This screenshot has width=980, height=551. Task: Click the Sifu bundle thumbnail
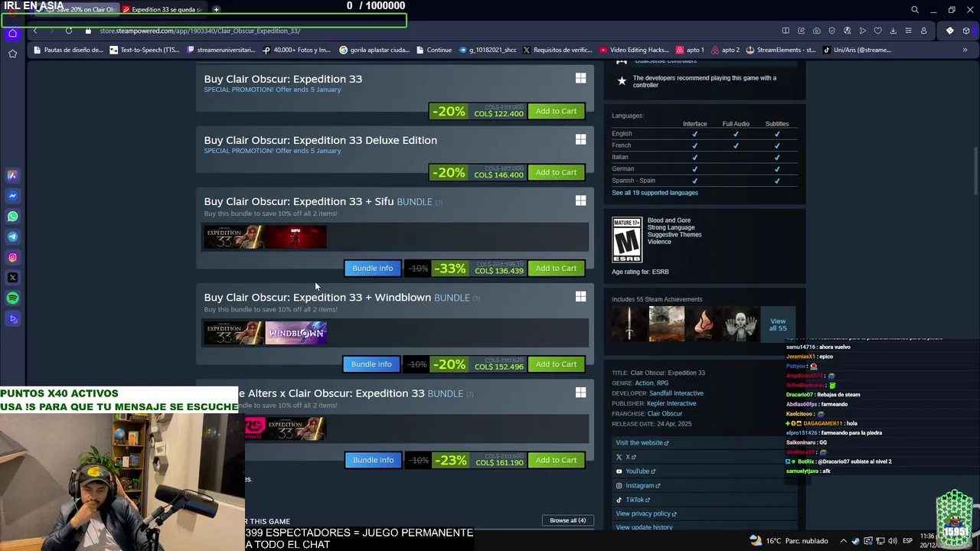[296, 237]
